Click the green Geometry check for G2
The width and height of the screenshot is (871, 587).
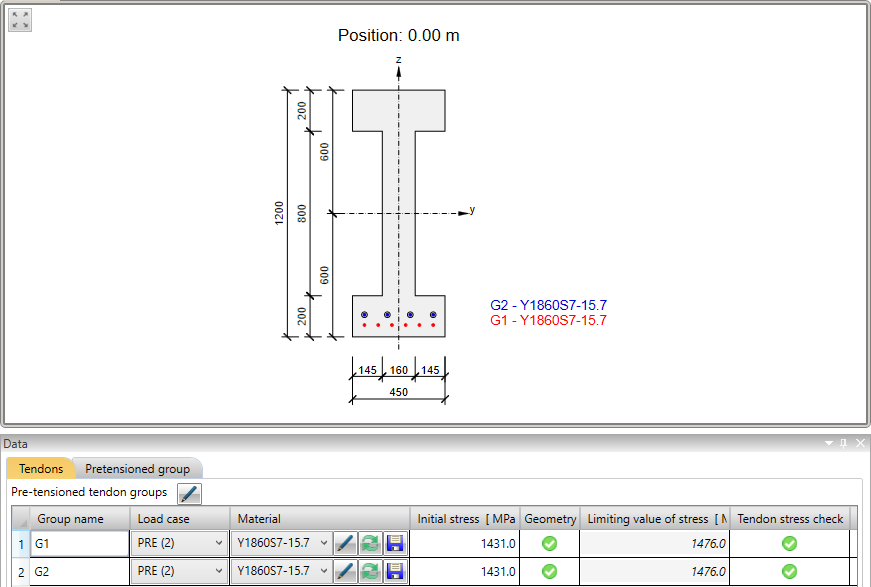(x=549, y=571)
